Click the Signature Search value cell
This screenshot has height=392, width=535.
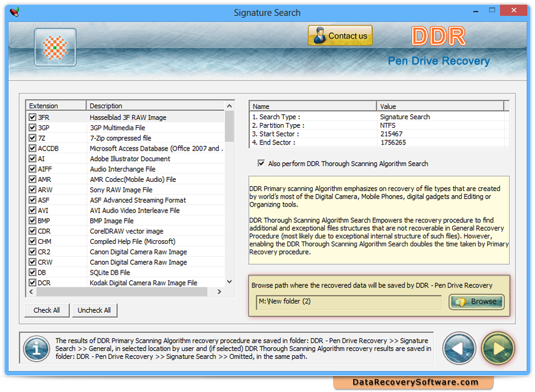click(x=405, y=117)
